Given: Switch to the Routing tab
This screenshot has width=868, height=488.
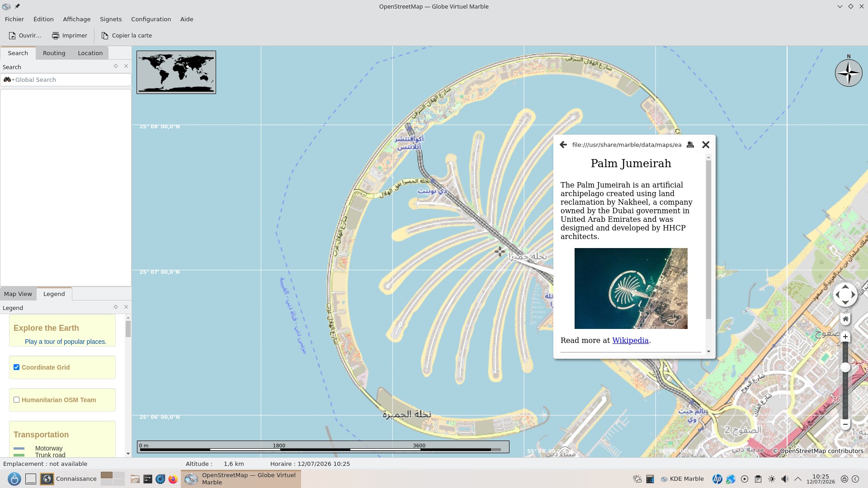Looking at the screenshot, I should [x=54, y=53].
